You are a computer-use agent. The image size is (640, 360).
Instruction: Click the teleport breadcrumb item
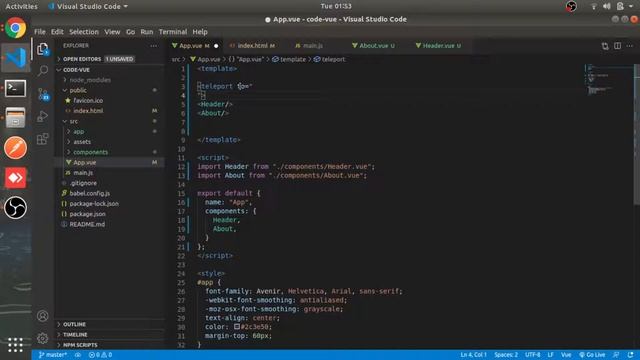pos(329,59)
